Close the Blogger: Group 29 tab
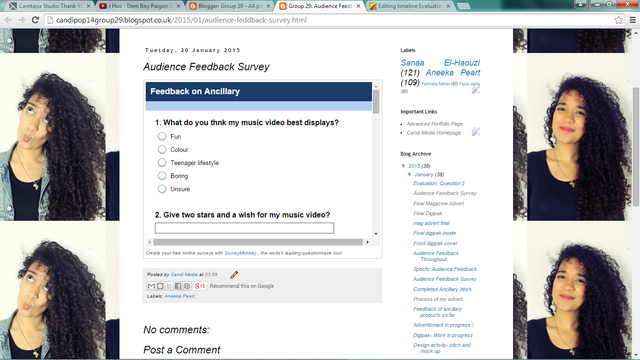The width and height of the screenshot is (640, 360). coord(268,6)
